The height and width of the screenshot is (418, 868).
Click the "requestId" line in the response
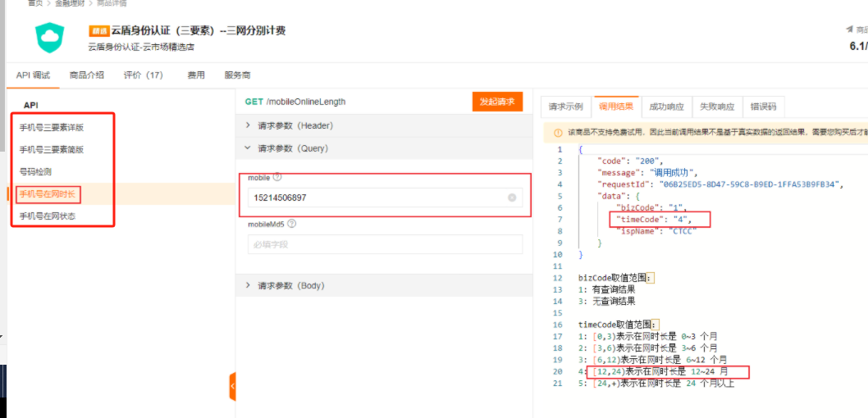click(720, 184)
